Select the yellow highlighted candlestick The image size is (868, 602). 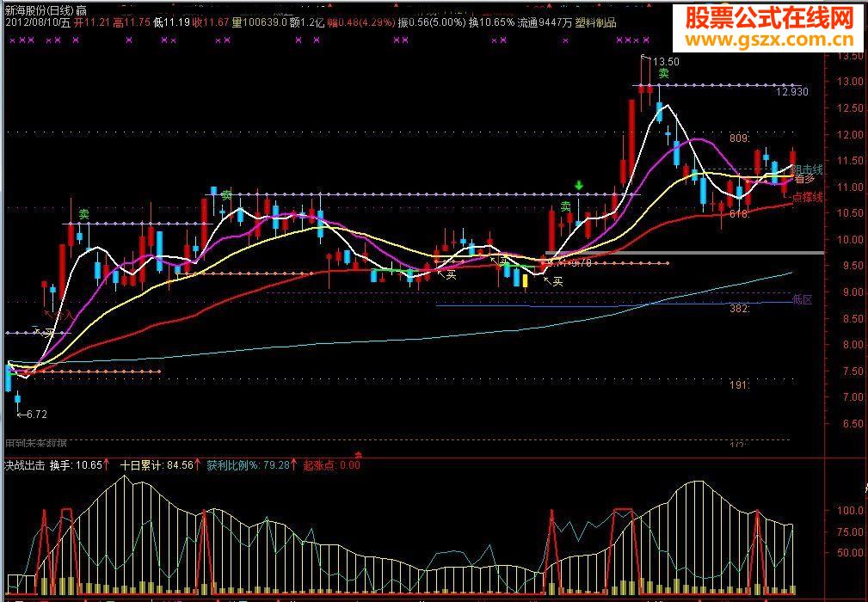click(x=525, y=280)
